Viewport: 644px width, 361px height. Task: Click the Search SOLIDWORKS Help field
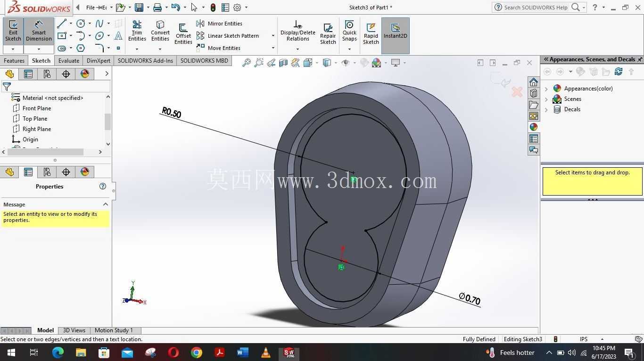536,8
